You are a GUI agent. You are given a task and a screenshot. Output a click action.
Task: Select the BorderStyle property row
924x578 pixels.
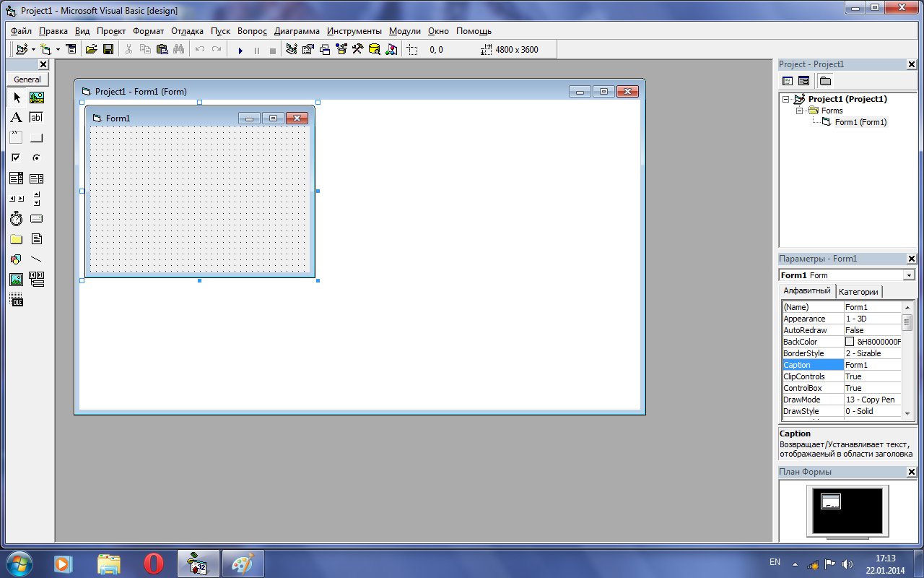click(842, 353)
